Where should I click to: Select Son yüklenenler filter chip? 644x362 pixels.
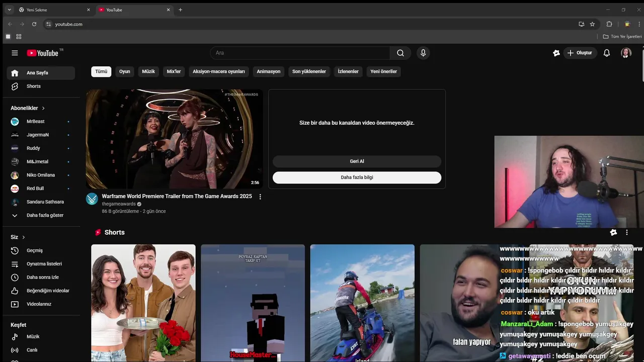pyautogui.click(x=309, y=71)
